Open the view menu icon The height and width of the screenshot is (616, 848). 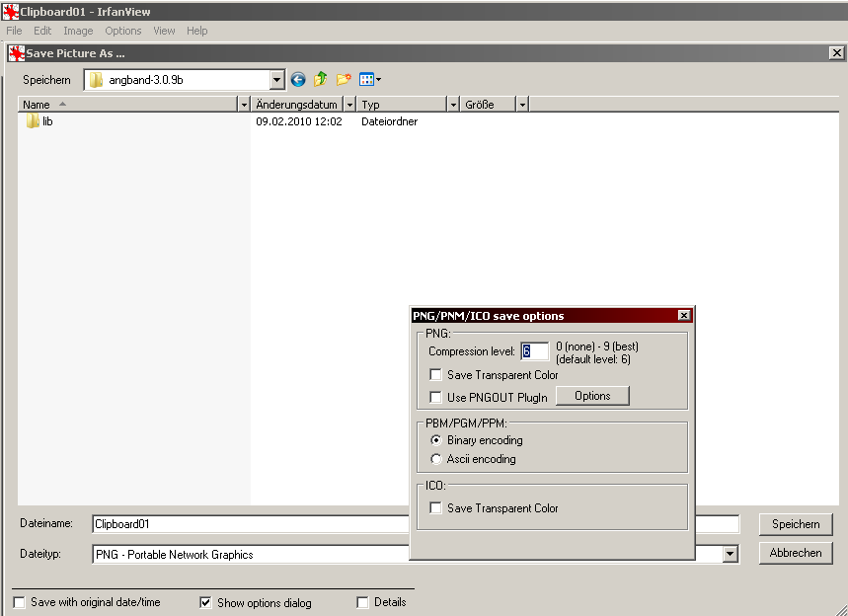click(370, 80)
